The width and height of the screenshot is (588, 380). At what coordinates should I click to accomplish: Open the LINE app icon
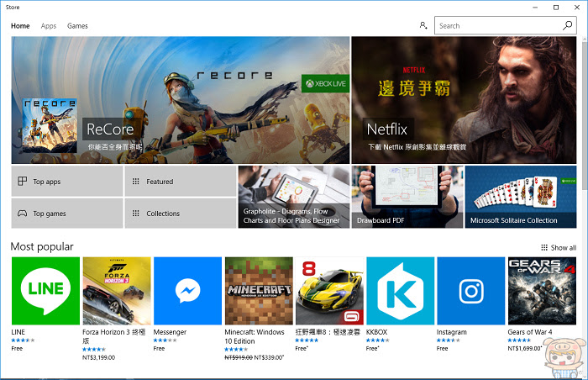point(45,291)
